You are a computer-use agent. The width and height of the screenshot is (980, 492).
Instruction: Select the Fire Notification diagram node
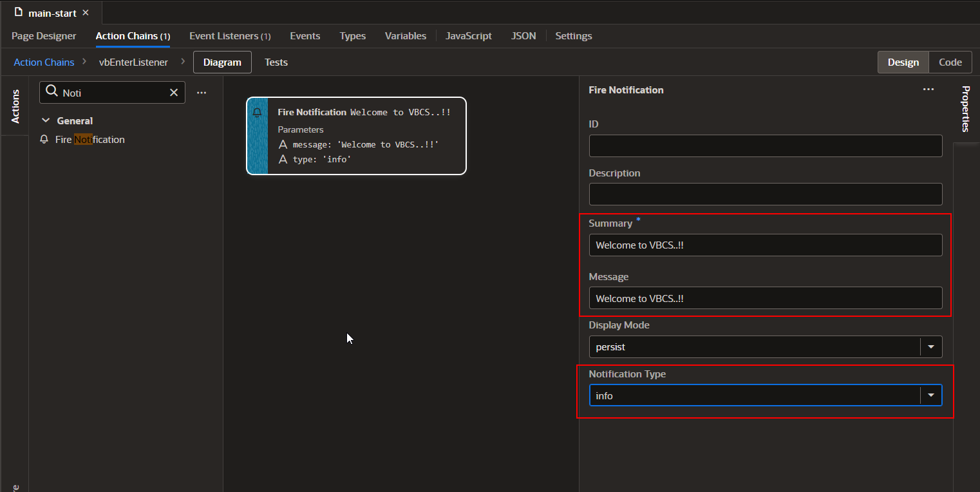coord(356,136)
